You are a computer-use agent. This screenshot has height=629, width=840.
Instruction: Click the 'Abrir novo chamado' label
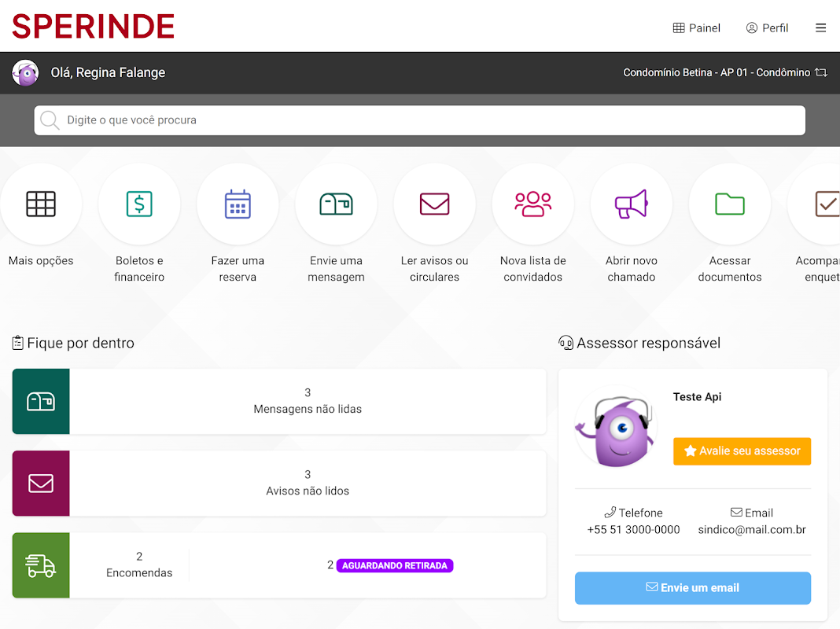click(631, 269)
